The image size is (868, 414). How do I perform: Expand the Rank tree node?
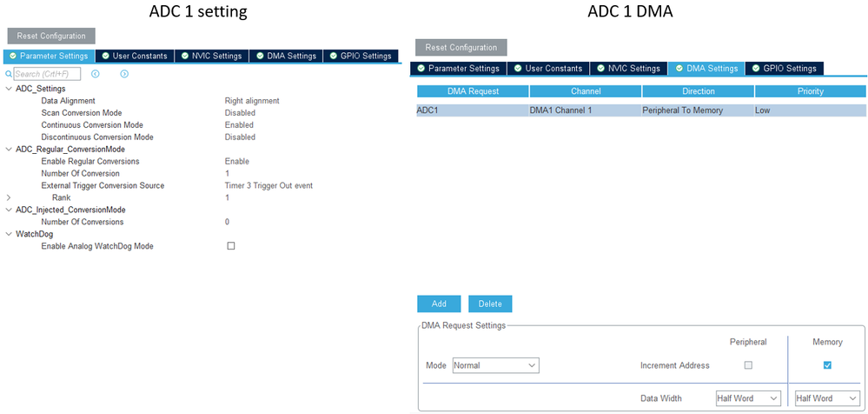(9, 197)
